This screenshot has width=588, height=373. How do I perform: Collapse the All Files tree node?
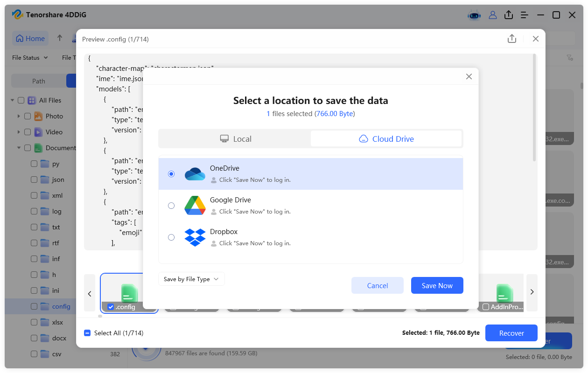tap(12, 100)
